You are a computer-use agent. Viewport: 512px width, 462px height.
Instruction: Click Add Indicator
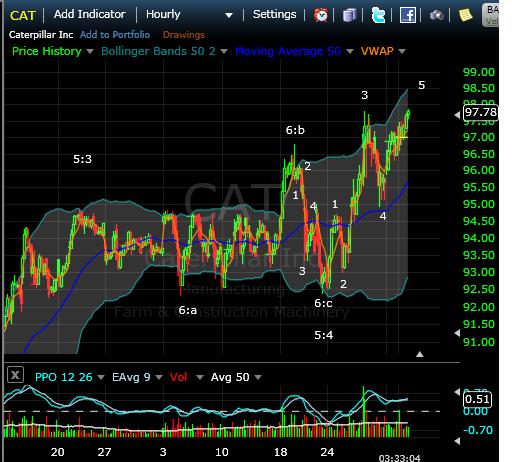90,14
